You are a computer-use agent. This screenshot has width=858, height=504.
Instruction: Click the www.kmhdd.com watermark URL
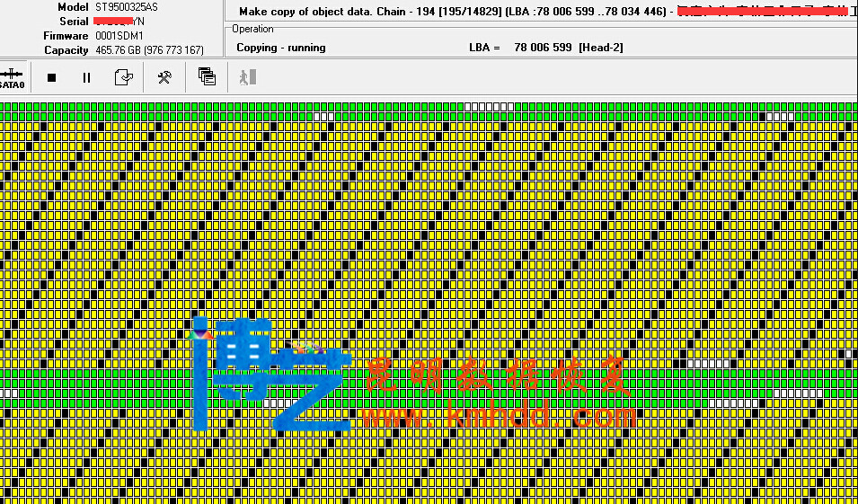pyautogui.click(x=499, y=416)
